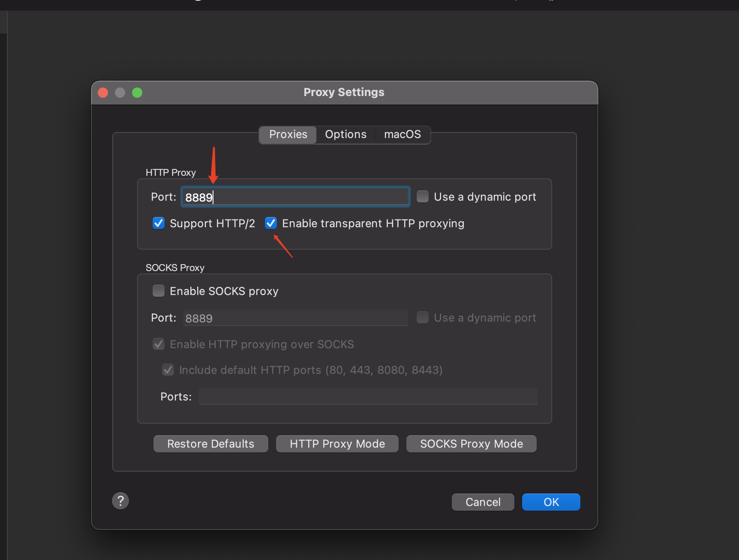Uncheck Support HTTP/2
739x560 pixels.
click(x=159, y=223)
